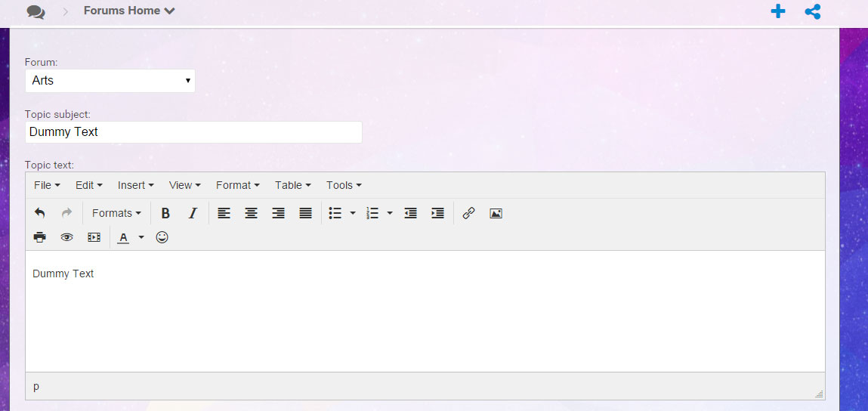Open the Table menu
868x411 pixels.
293,185
